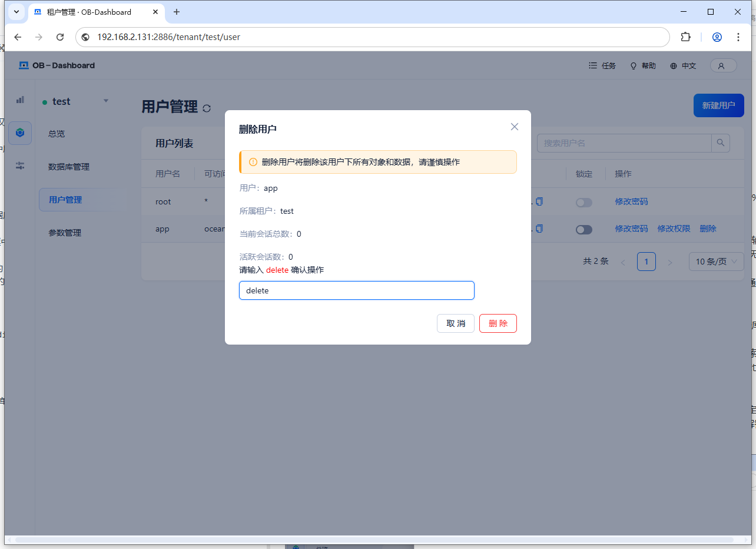Open the settings sliders icon in left sidebar
This screenshot has height=549, width=756.
[x=20, y=166]
